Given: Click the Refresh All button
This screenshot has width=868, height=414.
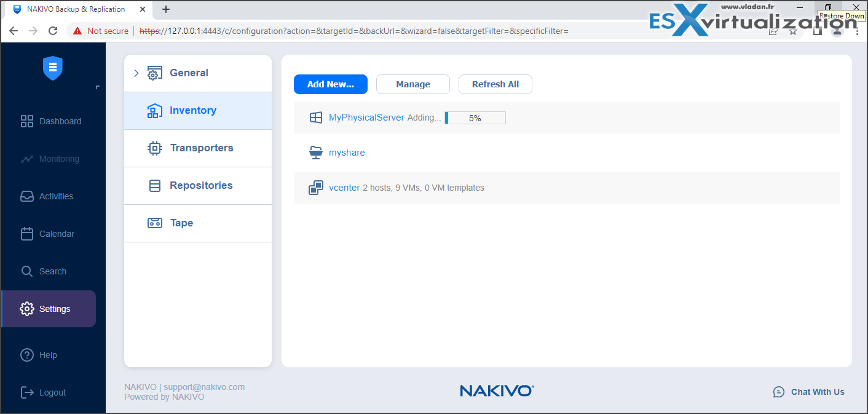Looking at the screenshot, I should coord(495,84).
